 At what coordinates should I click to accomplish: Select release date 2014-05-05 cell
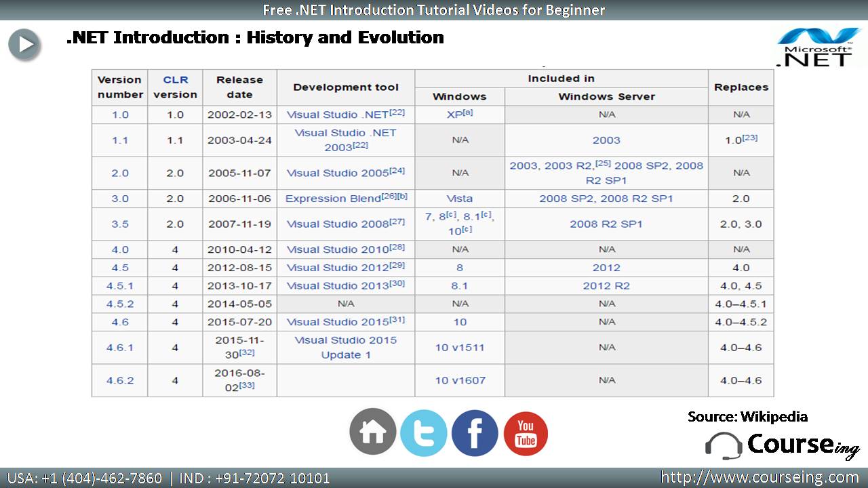point(239,304)
